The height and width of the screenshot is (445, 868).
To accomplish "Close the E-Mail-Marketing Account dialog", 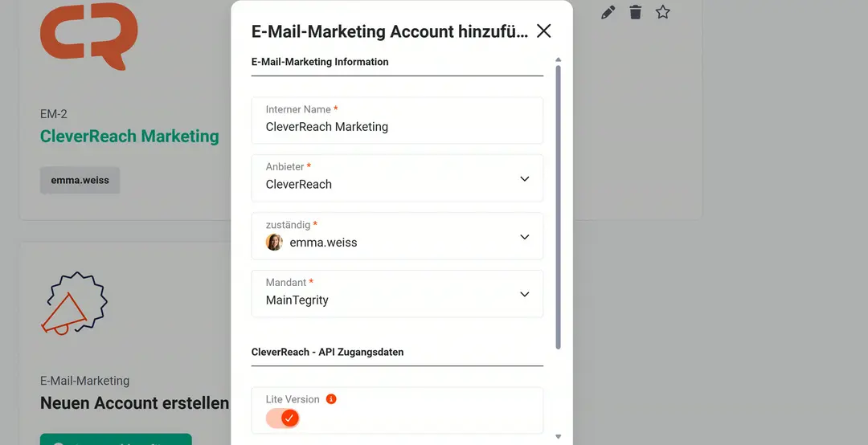I will pyautogui.click(x=543, y=31).
